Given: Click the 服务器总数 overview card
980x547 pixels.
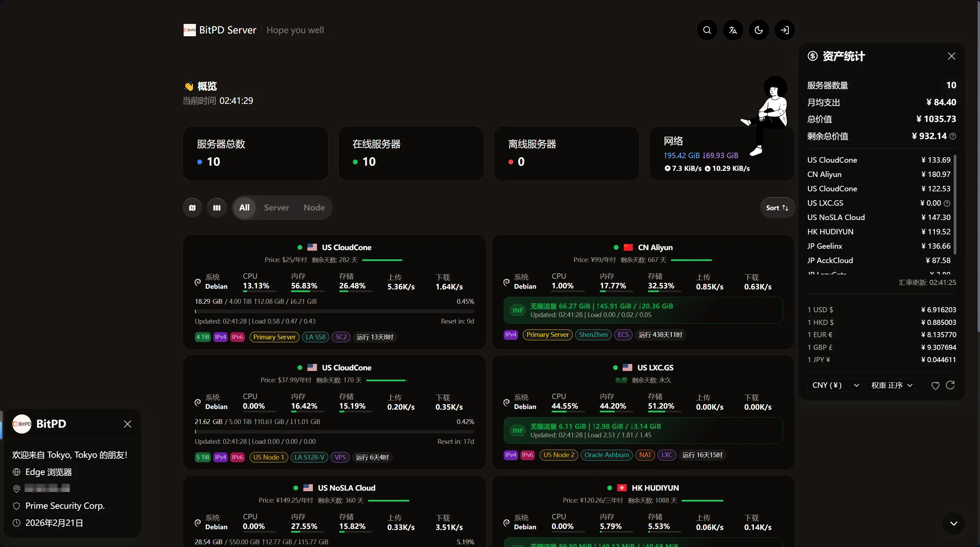Looking at the screenshot, I should pyautogui.click(x=255, y=153).
